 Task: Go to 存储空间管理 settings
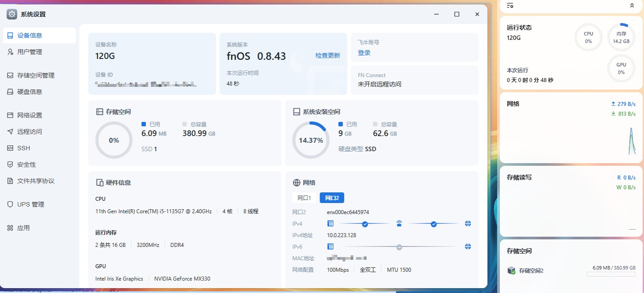(36, 75)
